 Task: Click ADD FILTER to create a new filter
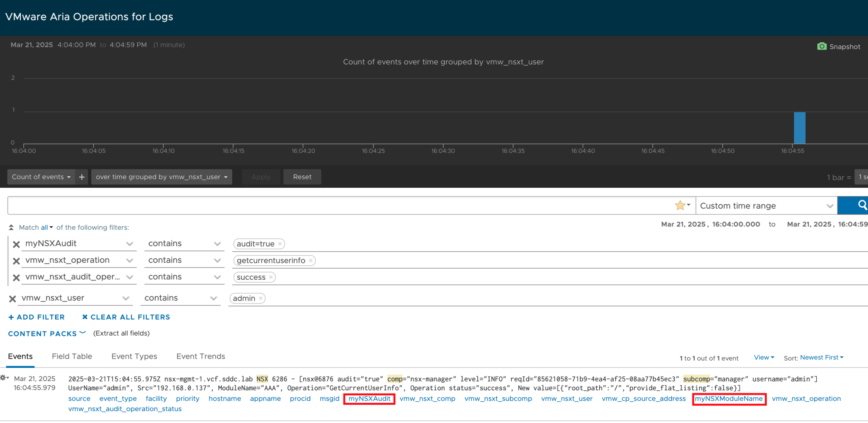(36, 317)
